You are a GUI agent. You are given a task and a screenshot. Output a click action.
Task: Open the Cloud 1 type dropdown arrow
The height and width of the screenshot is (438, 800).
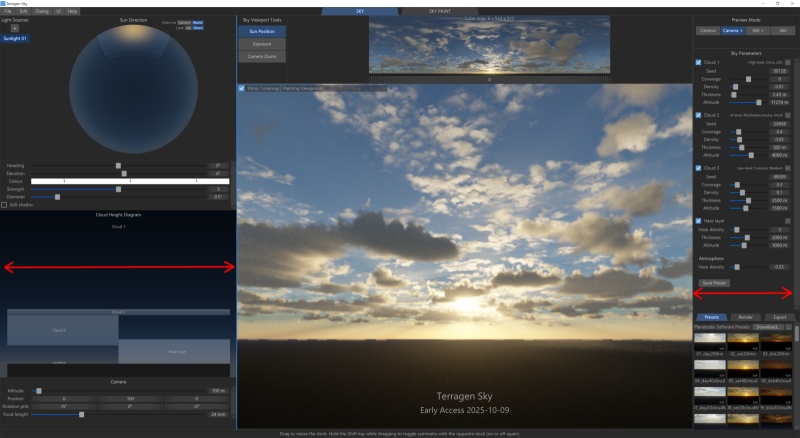coord(788,62)
